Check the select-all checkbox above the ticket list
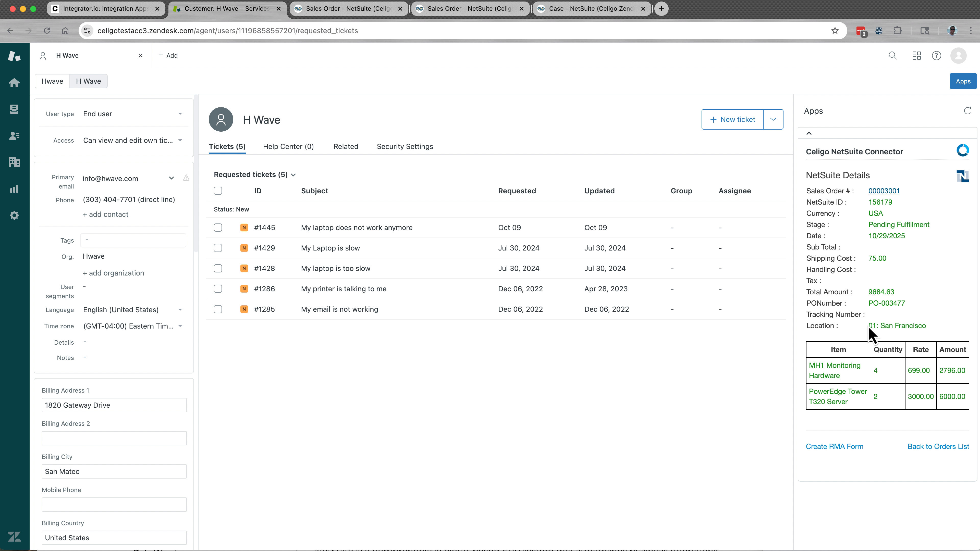 click(218, 191)
